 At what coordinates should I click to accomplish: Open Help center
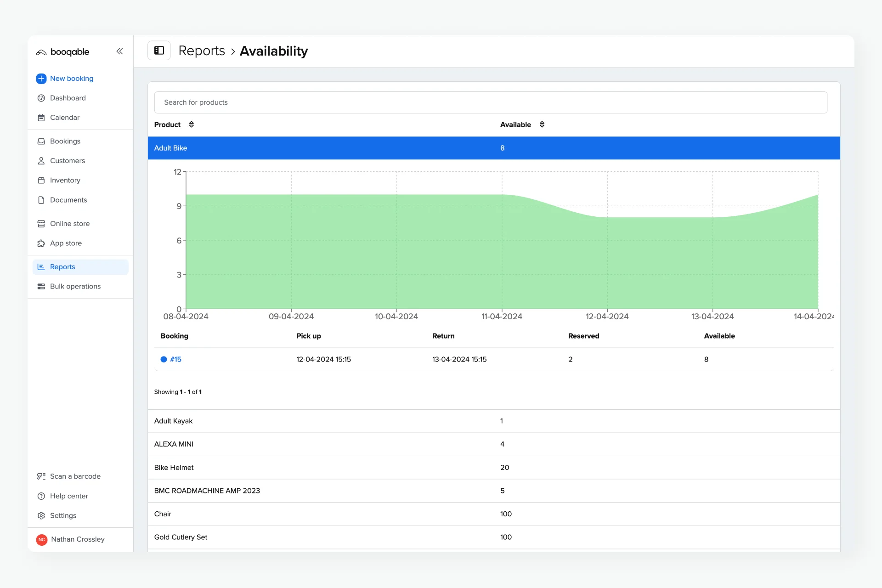[69, 496]
